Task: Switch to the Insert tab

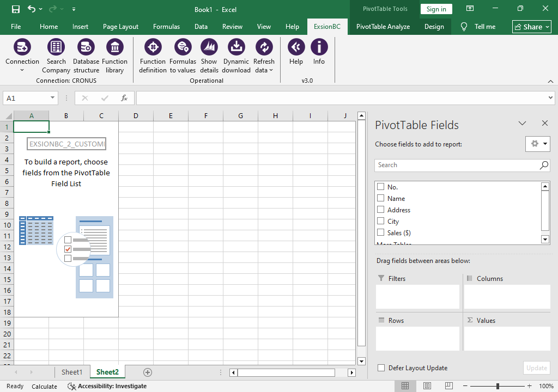Action: pos(80,27)
